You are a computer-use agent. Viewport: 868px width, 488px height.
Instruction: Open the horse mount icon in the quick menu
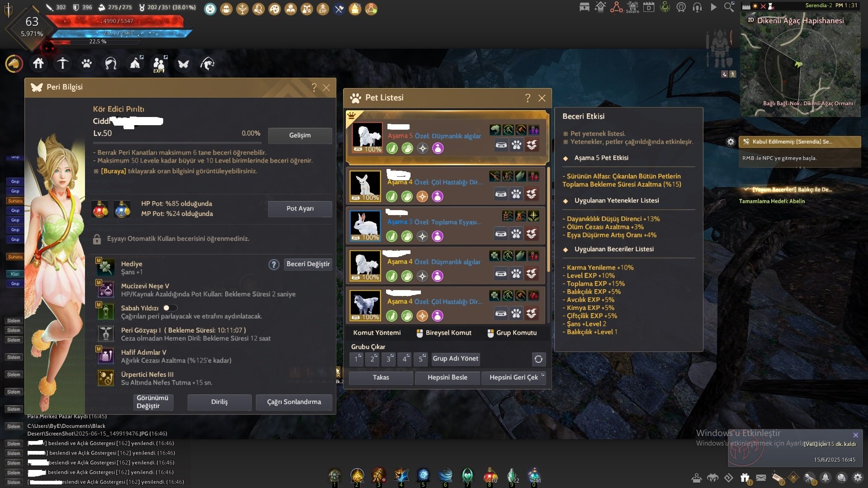tap(14, 64)
